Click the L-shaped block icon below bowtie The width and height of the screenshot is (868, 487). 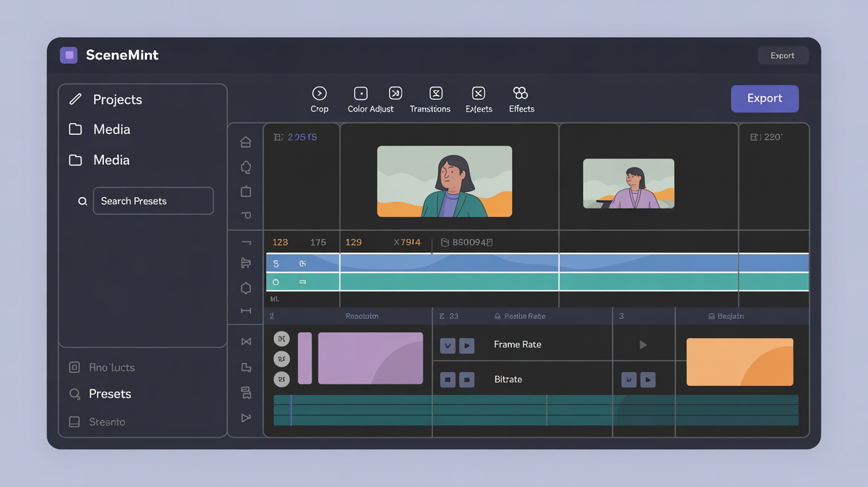(x=246, y=367)
